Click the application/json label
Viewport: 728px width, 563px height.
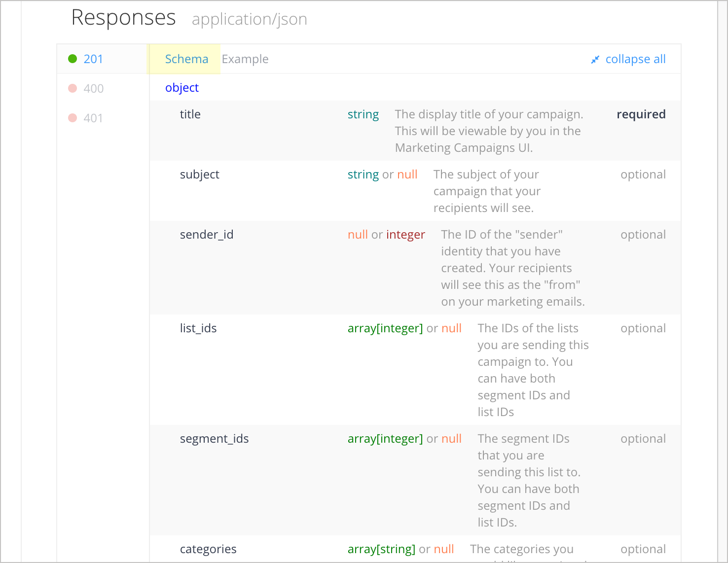(x=250, y=19)
